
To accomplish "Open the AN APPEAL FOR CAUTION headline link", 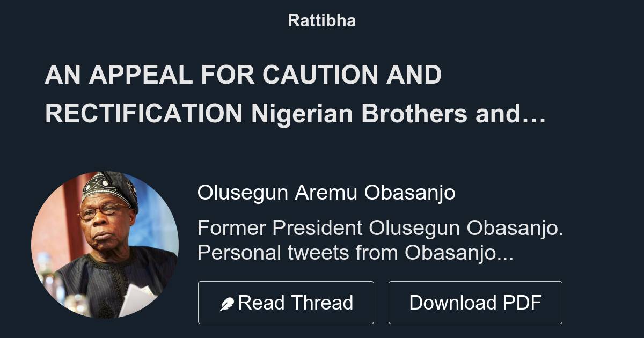I will [x=295, y=94].
